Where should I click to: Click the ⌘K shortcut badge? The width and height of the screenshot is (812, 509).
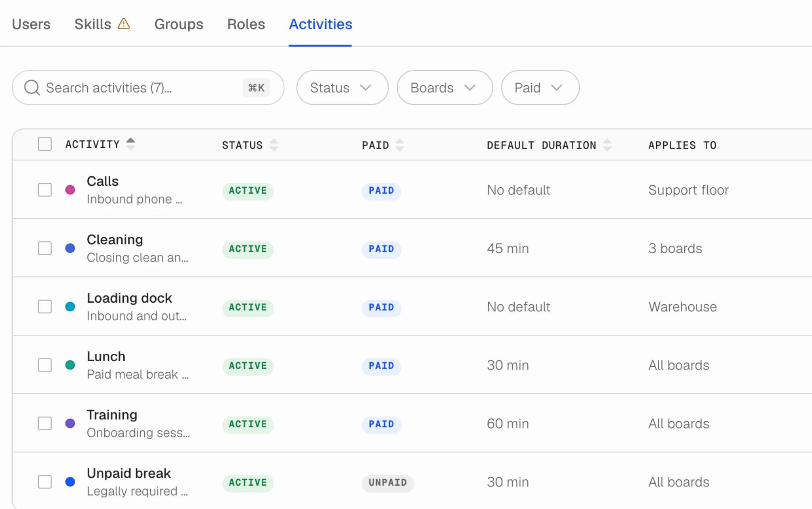pyautogui.click(x=256, y=88)
